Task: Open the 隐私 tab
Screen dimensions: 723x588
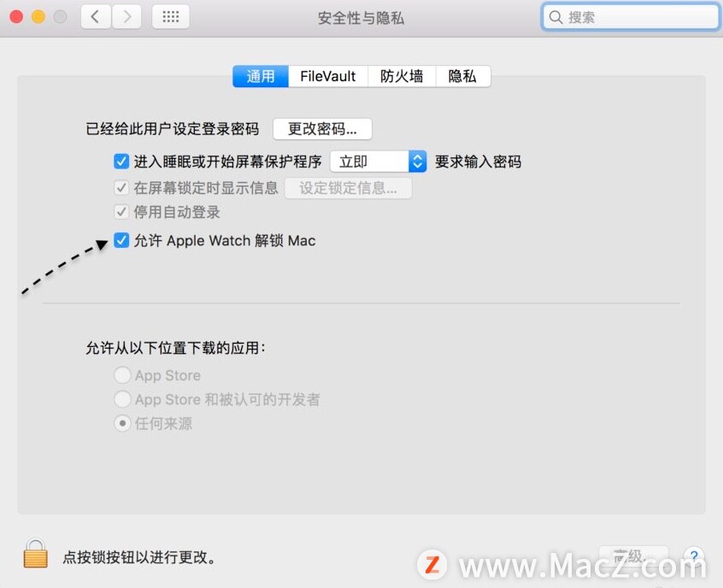Action: tap(463, 76)
